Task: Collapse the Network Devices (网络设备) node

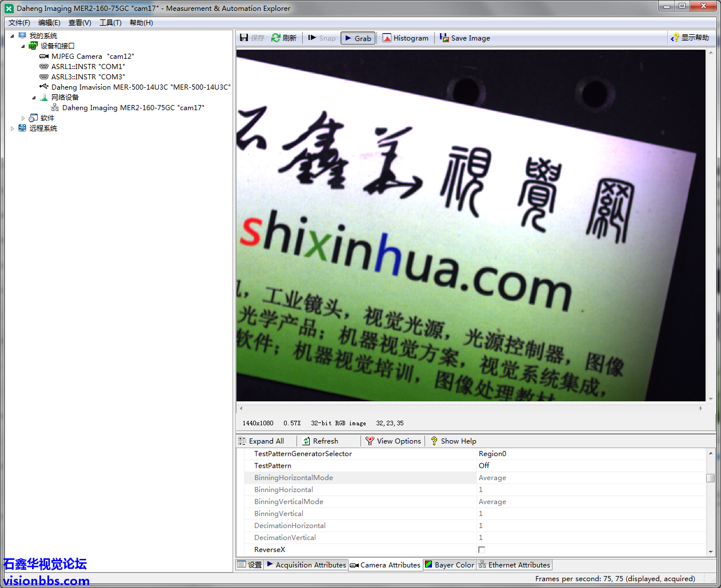Action: 34,98
